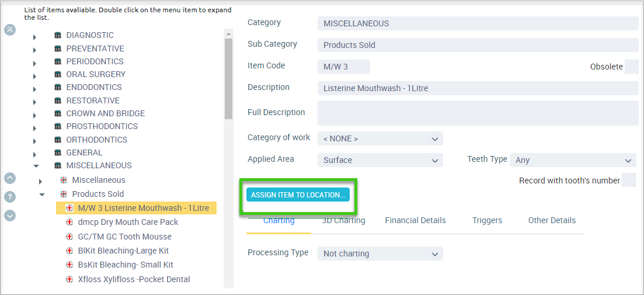Open the Processing Type dropdown
Screen dimensions: 644x295
point(380,254)
